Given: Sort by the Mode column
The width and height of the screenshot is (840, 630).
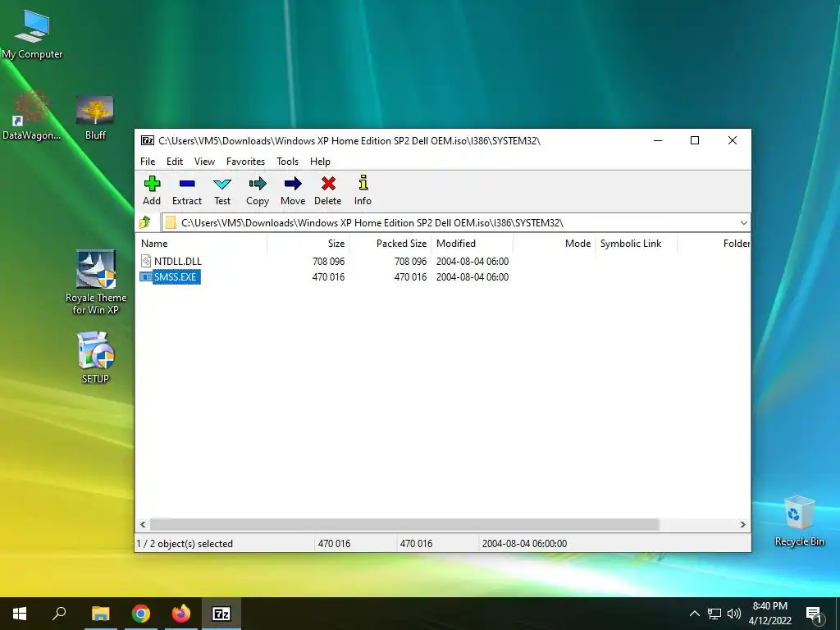Looking at the screenshot, I should click(554, 243).
